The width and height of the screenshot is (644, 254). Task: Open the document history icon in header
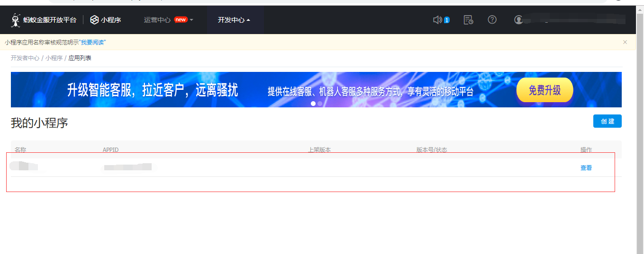tap(468, 20)
